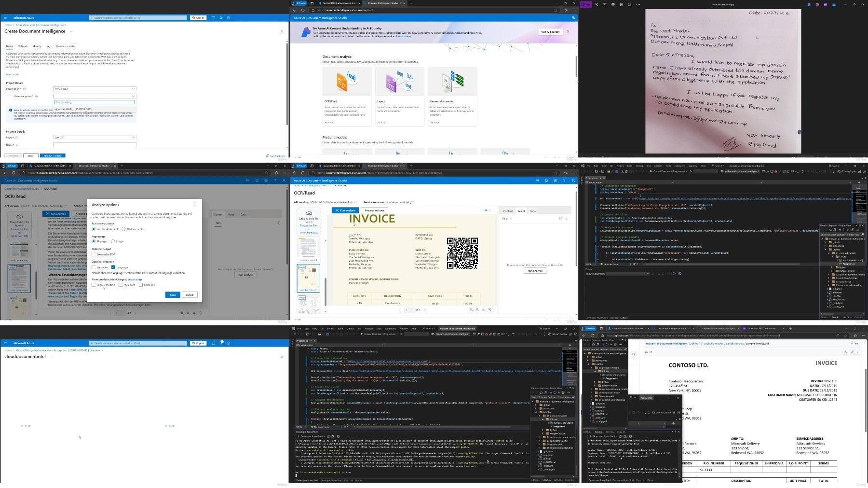868x488 pixels.
Task: Switch to Content tab beside selected Result tab
Action: 508,211
